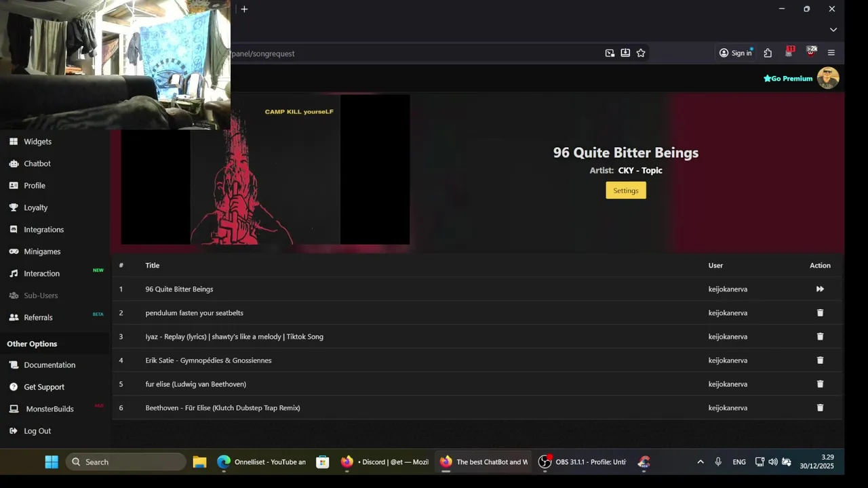Viewport: 868px width, 488px height.
Task: Select Minigames in the sidebar
Action: (x=42, y=251)
